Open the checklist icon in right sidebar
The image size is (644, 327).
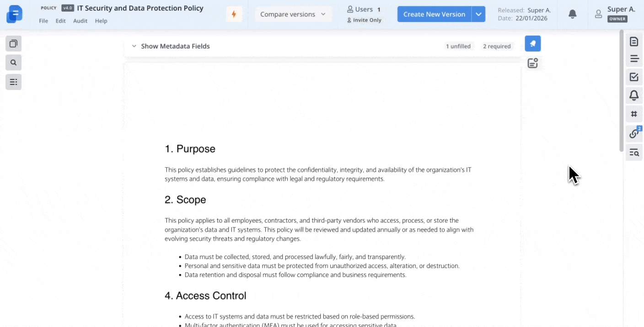(x=634, y=77)
